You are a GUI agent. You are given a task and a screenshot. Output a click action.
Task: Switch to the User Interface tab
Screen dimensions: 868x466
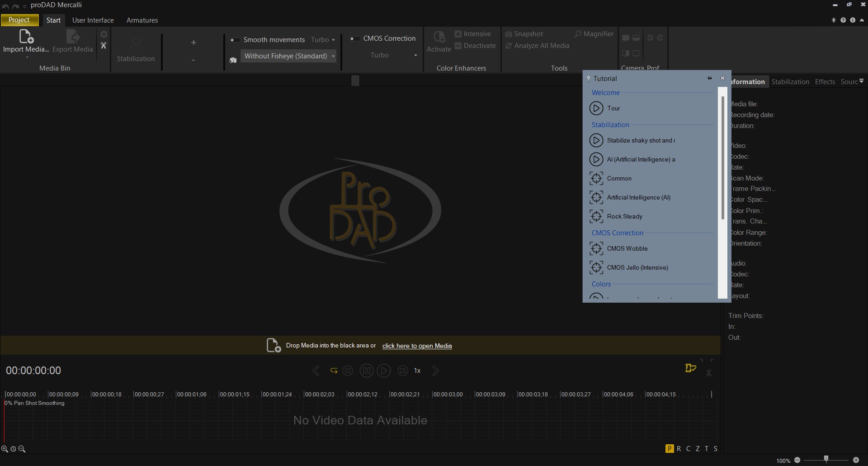pos(93,20)
